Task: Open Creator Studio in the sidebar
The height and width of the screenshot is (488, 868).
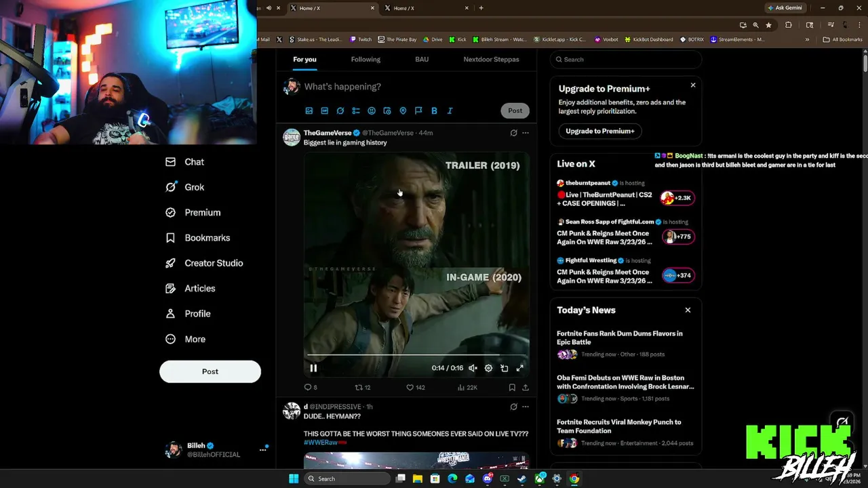Action: pos(204,263)
